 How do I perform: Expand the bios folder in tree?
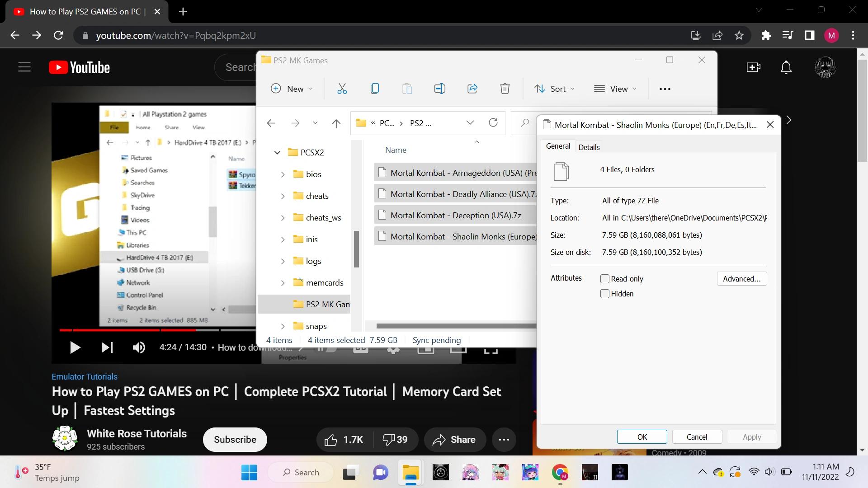(283, 174)
